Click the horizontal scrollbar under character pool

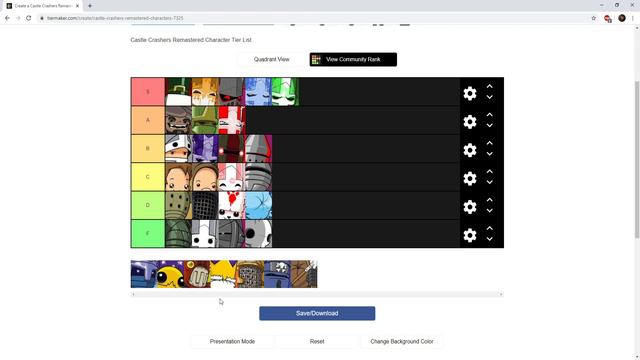tap(317, 294)
